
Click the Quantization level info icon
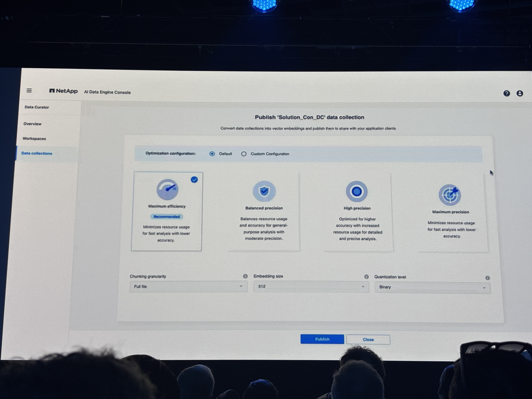tap(487, 278)
